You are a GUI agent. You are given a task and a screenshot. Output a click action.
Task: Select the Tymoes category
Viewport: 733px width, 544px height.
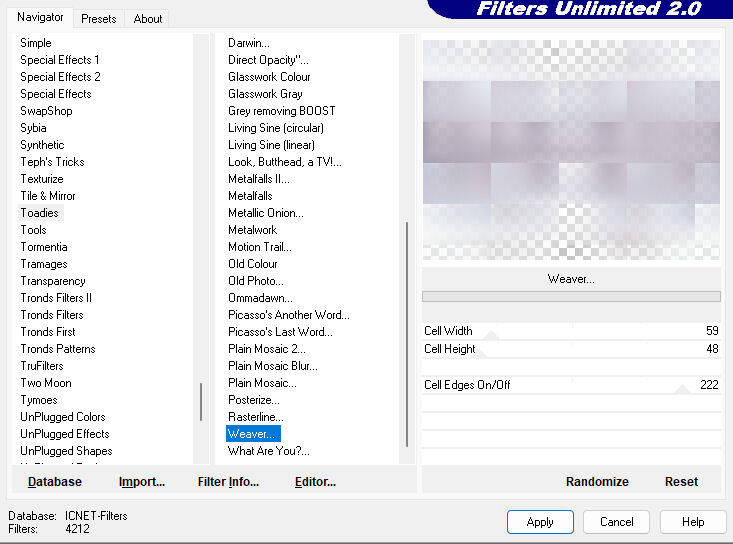point(38,400)
